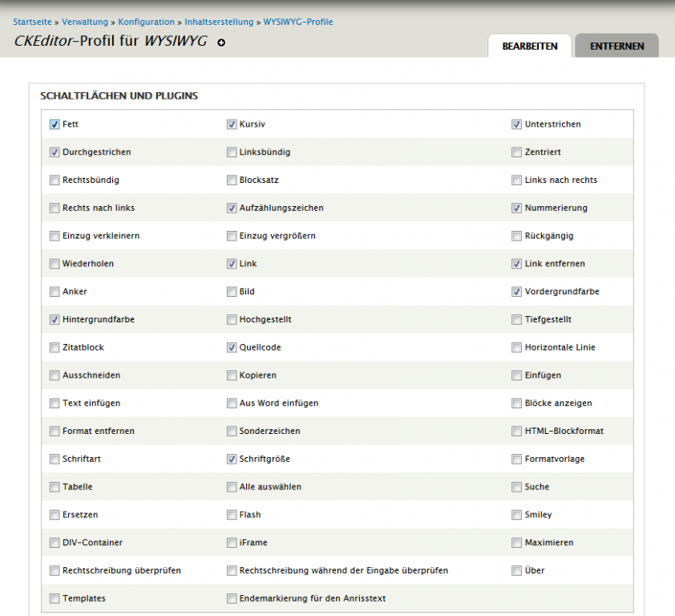675x616 pixels.
Task: Click the plus shortcut icon beside the title
Action: pos(221,43)
